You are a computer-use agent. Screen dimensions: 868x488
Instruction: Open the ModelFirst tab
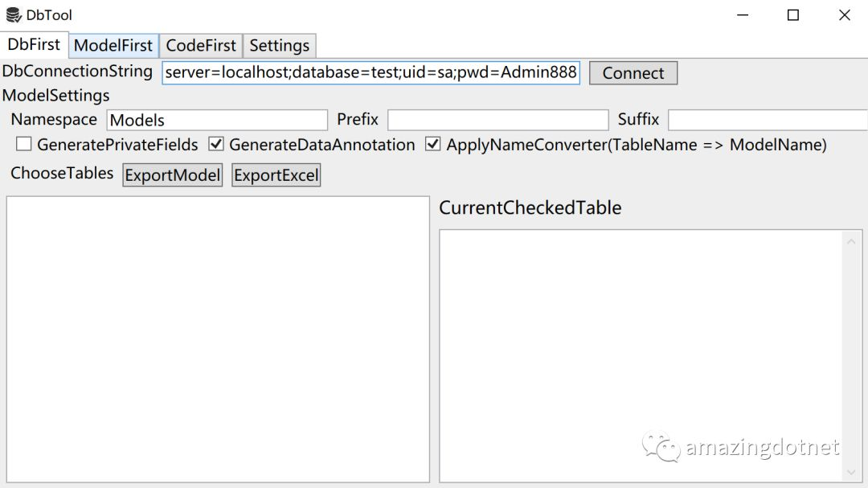tap(113, 45)
